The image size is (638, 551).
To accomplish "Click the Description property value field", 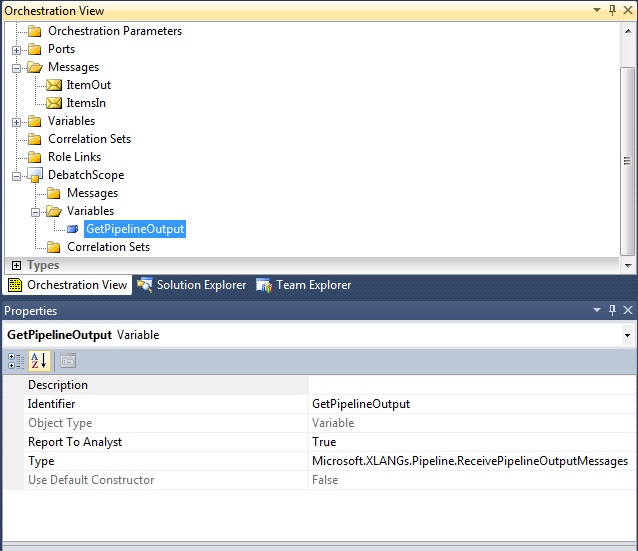I will [x=472, y=385].
